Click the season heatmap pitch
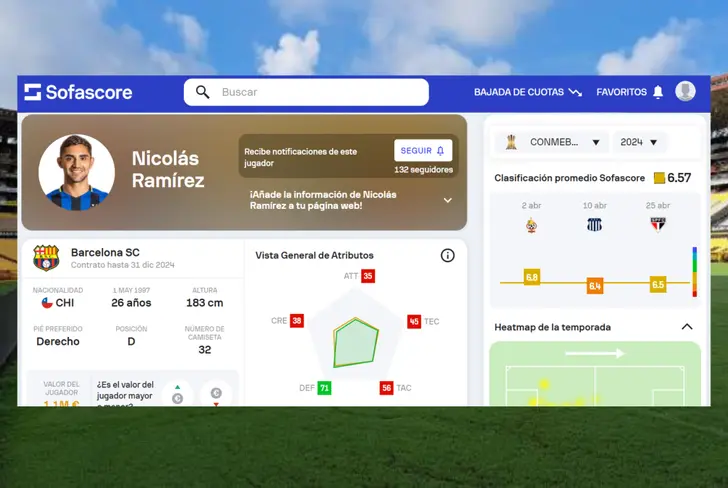The width and height of the screenshot is (728, 488). [x=595, y=374]
